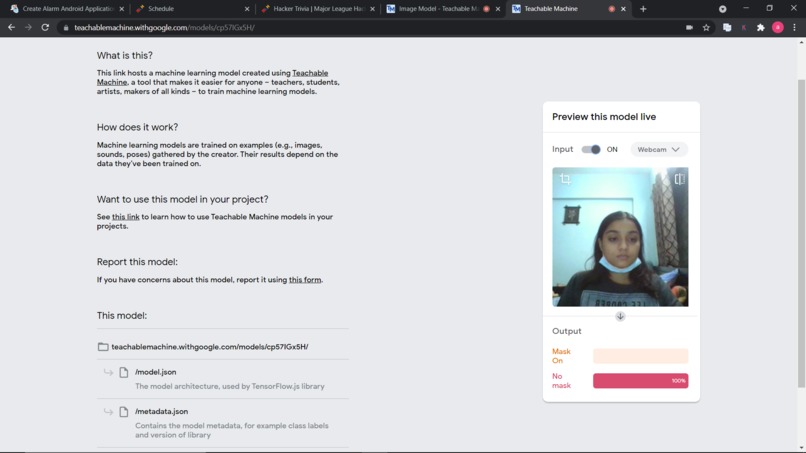Close the Image Model - Teachable Machine tab
Viewport: 806px width, 453px height.
coord(498,9)
